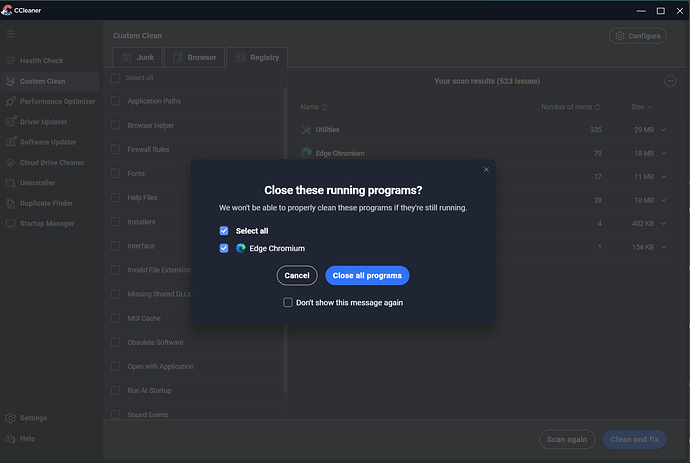690x463 pixels.
Task: Switch to the Junk tab
Action: point(138,57)
